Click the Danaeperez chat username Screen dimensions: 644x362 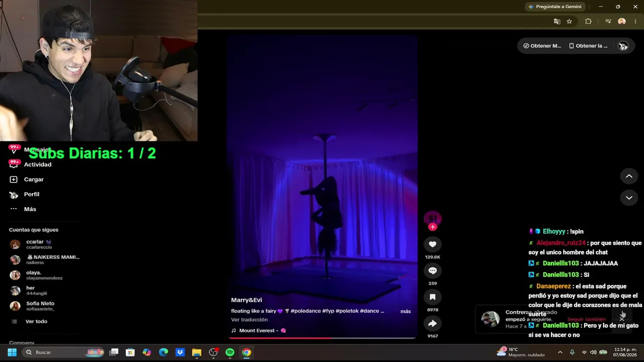tap(553, 286)
